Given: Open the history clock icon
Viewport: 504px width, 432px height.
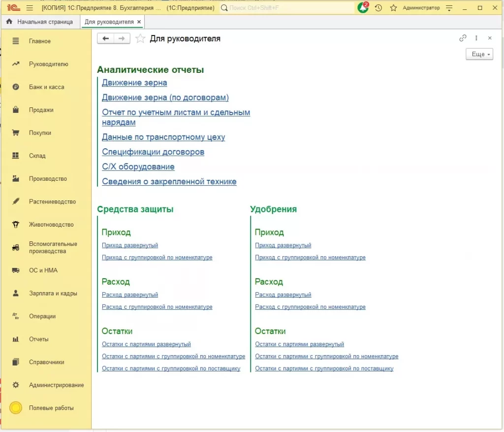Looking at the screenshot, I should (378, 8).
